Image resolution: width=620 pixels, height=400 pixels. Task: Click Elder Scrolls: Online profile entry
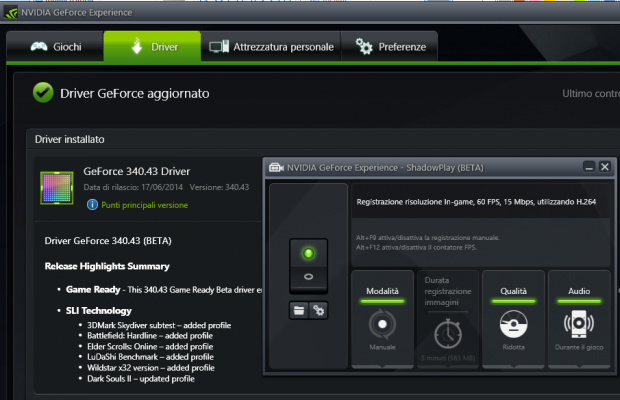(x=150, y=347)
